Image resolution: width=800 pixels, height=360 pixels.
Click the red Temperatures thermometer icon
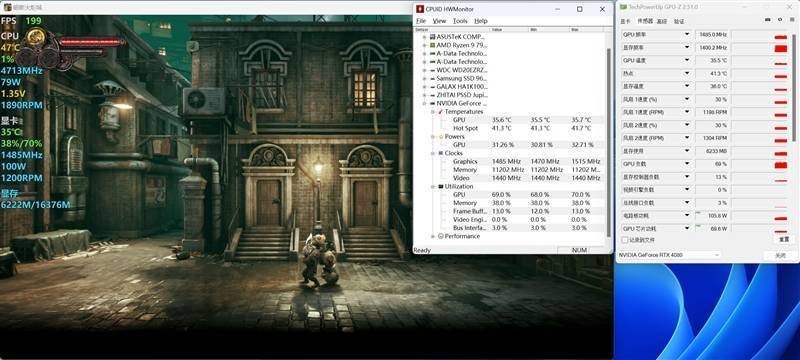[x=441, y=111]
